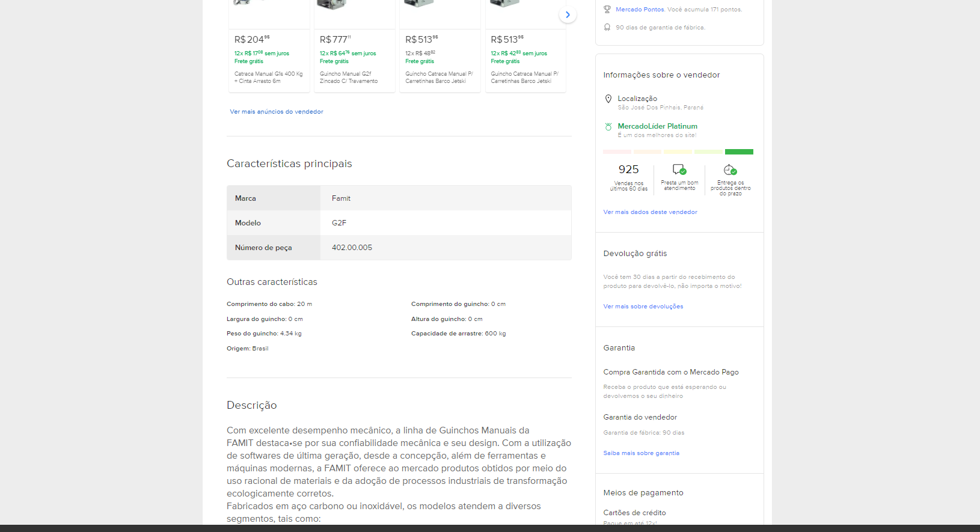The width and height of the screenshot is (980, 532).
Task: Click the location pin icon
Action: click(x=608, y=99)
